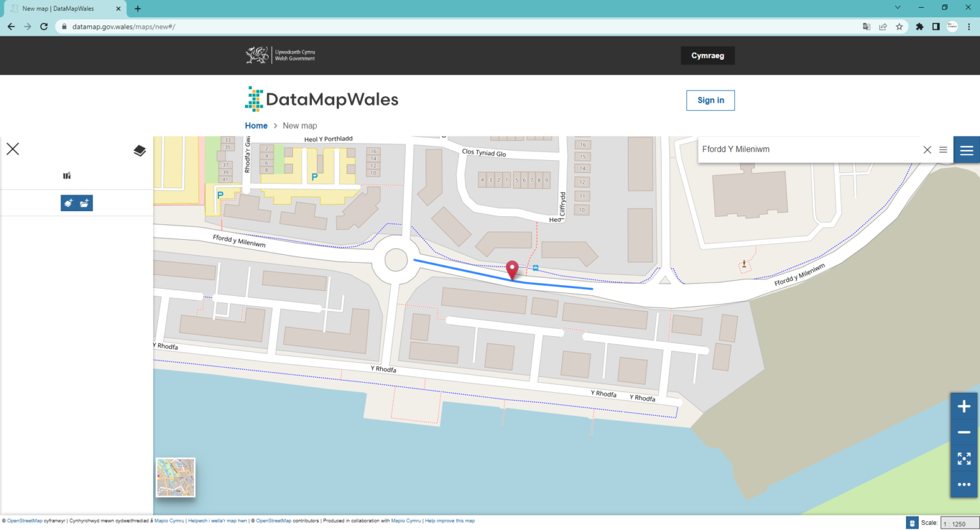The width and height of the screenshot is (980, 530).
Task: Open the layers stack icon
Action: point(140,151)
